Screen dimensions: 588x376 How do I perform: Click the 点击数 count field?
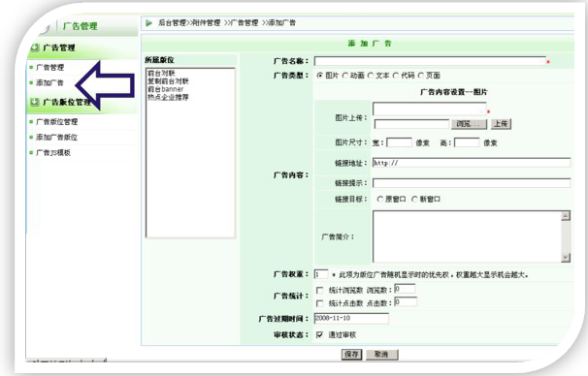406,301
